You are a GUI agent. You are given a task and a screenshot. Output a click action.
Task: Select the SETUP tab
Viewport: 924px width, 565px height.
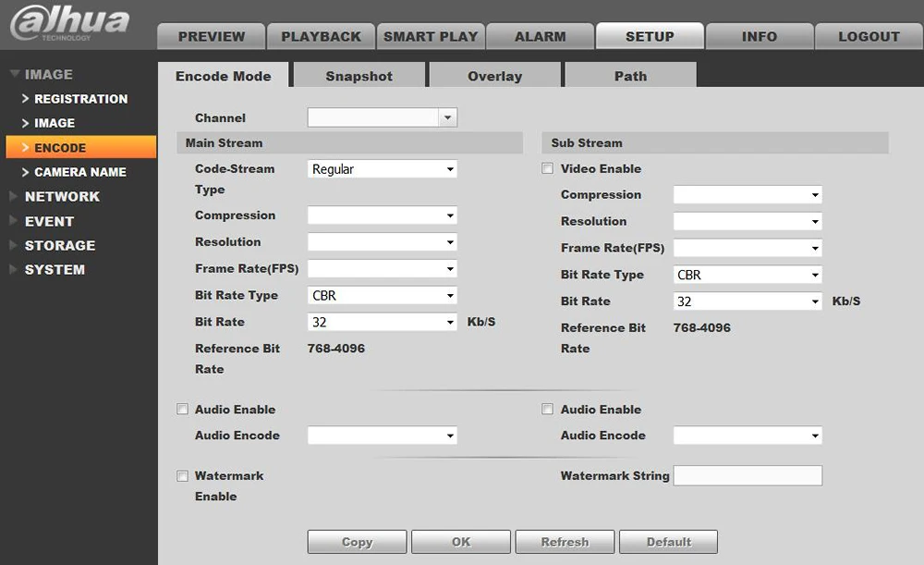tap(650, 36)
